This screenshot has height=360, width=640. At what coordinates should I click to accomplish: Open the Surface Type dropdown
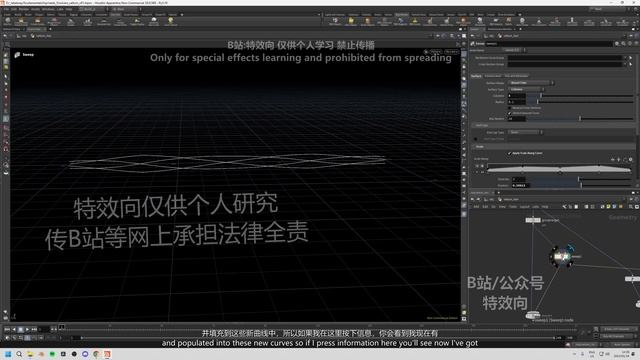pos(526,89)
